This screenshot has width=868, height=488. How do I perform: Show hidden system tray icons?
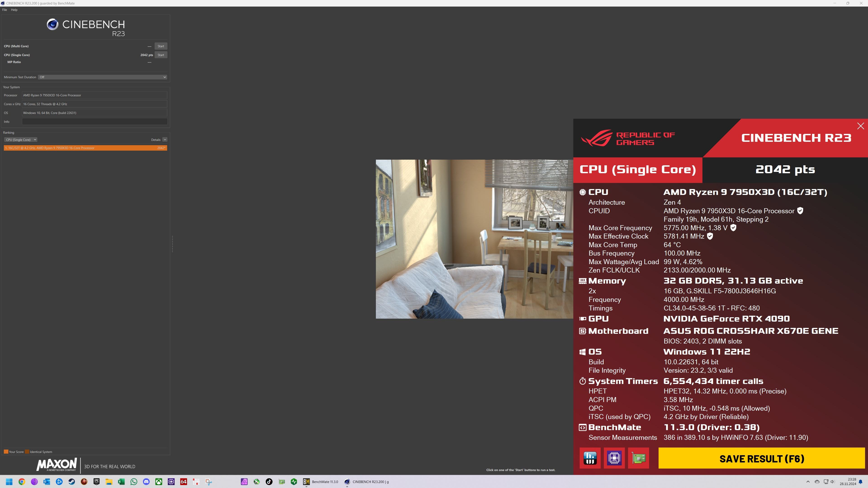pyautogui.click(x=808, y=482)
